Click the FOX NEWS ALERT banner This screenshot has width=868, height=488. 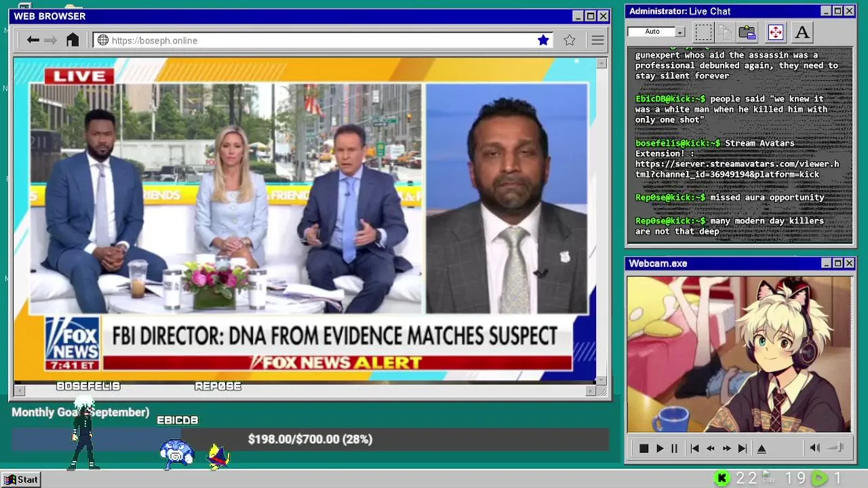(336, 363)
